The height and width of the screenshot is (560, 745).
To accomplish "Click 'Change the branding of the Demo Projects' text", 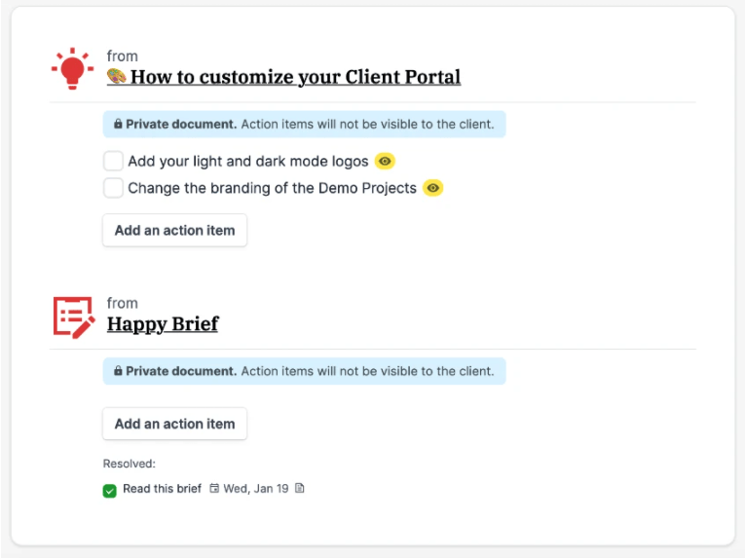I will click(x=272, y=188).
